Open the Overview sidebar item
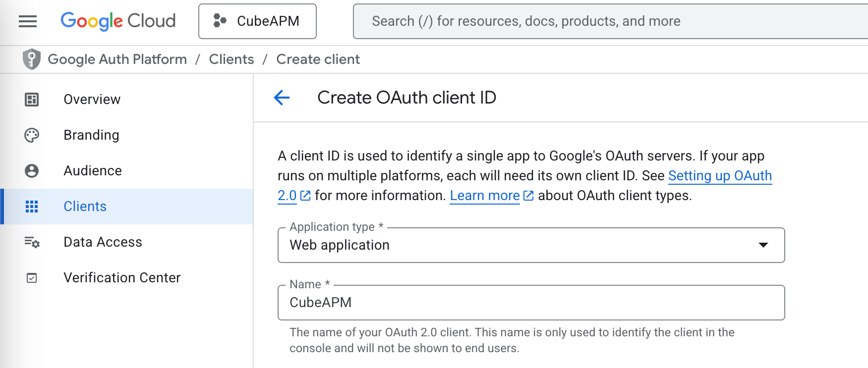 (x=126, y=100)
